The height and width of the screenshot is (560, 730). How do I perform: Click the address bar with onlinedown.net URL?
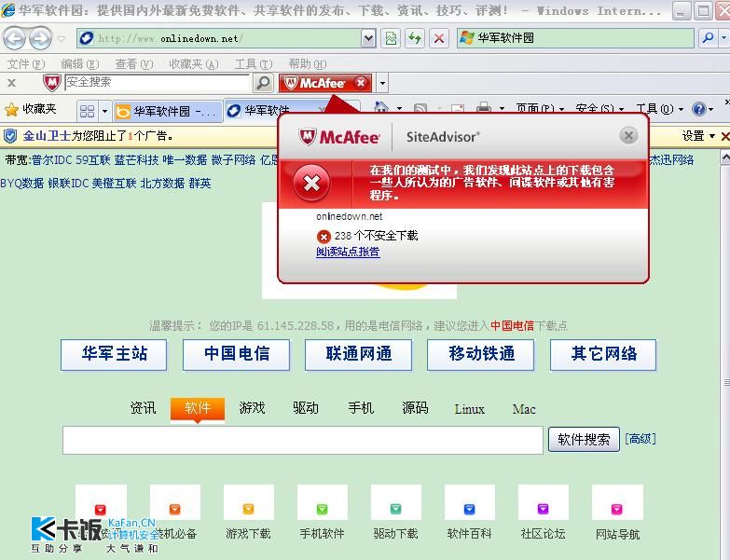[220, 38]
